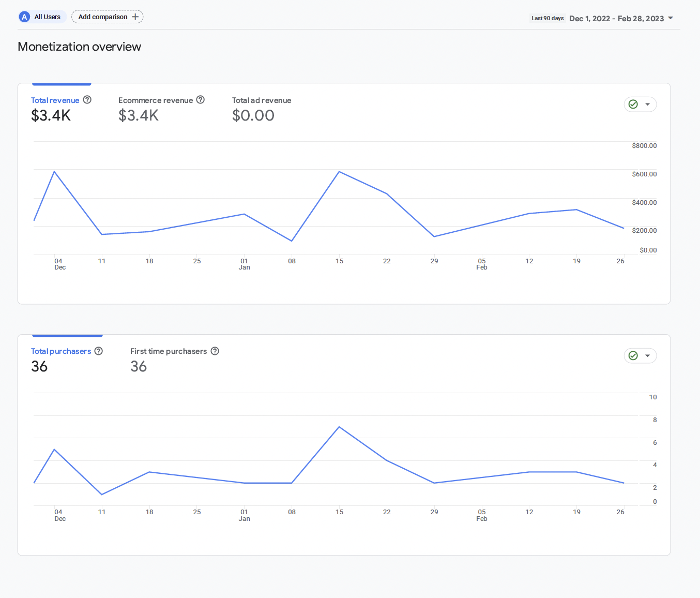Expand the purchasers card status dropdown arrow
This screenshot has height=598, width=700.
pyautogui.click(x=647, y=355)
